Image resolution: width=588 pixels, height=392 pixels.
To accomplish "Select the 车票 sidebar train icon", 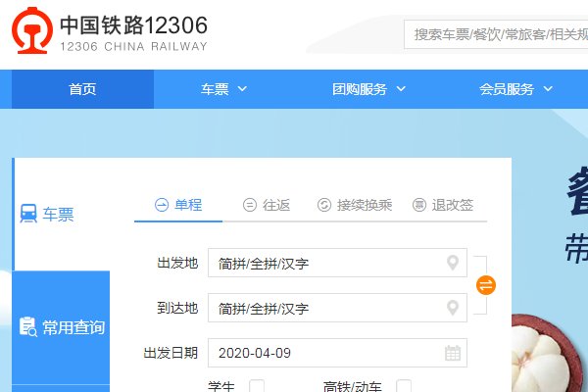I will 28,214.
